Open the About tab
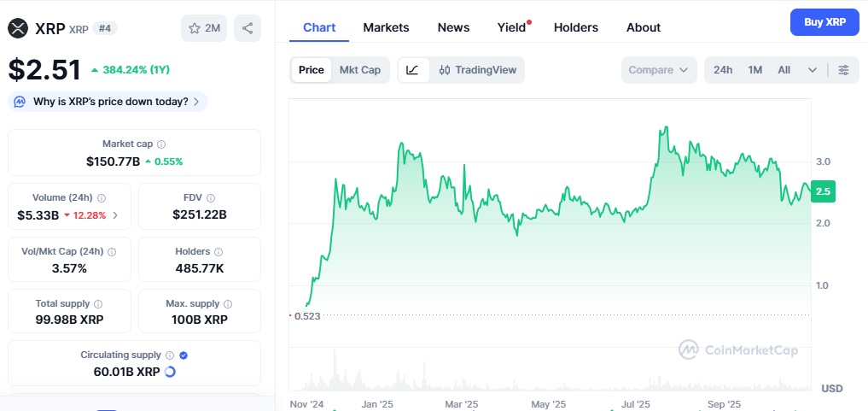The width and height of the screenshot is (868, 411). tap(644, 27)
